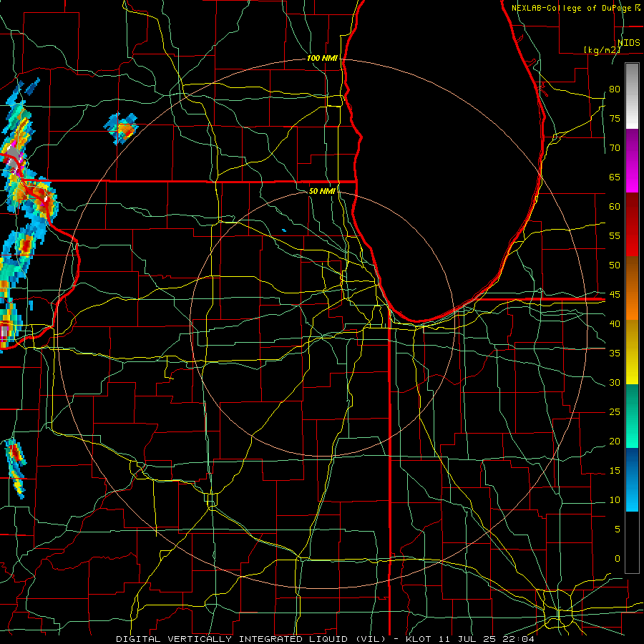Screen dimensions: 644x644
Task: Click the 70 value on the color scale
Action: coord(615,148)
